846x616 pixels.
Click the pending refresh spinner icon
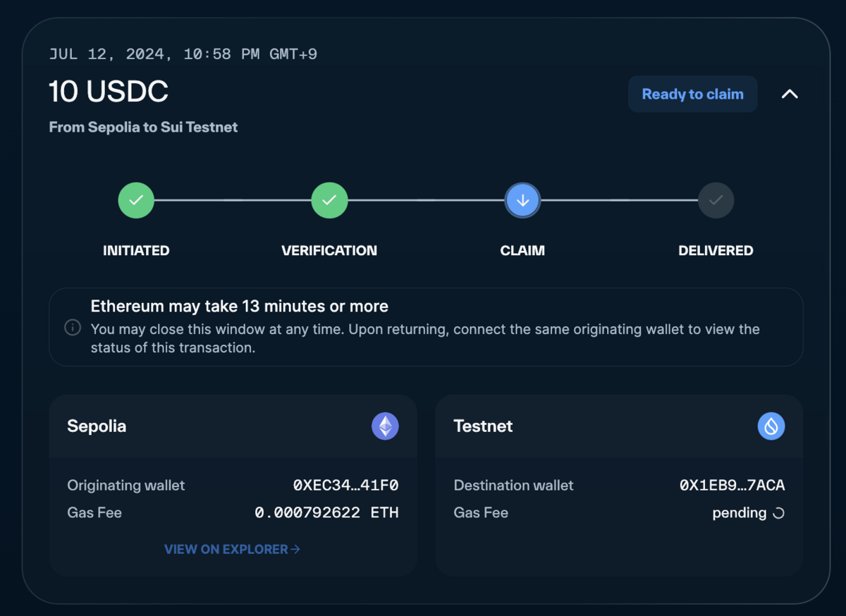[778, 513]
